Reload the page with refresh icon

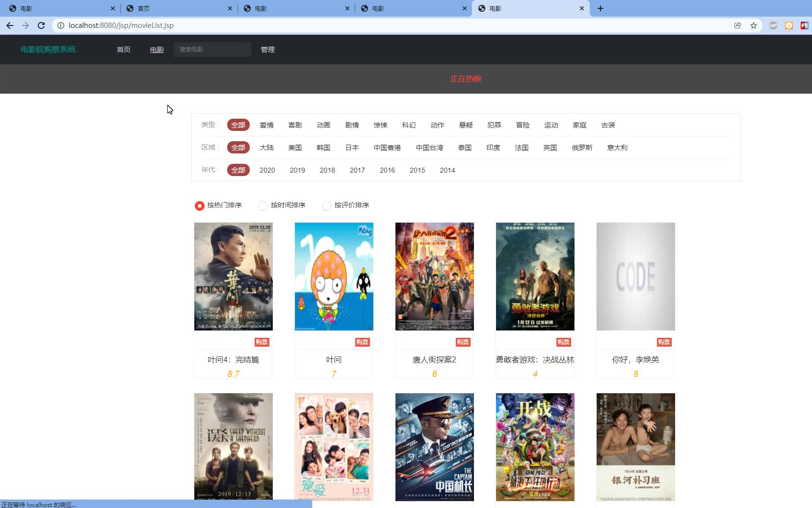coord(41,25)
